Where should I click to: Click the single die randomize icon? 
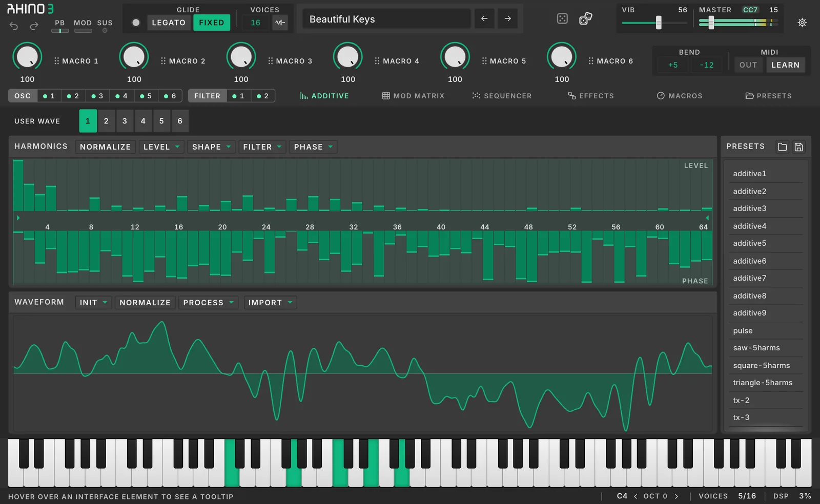point(562,19)
